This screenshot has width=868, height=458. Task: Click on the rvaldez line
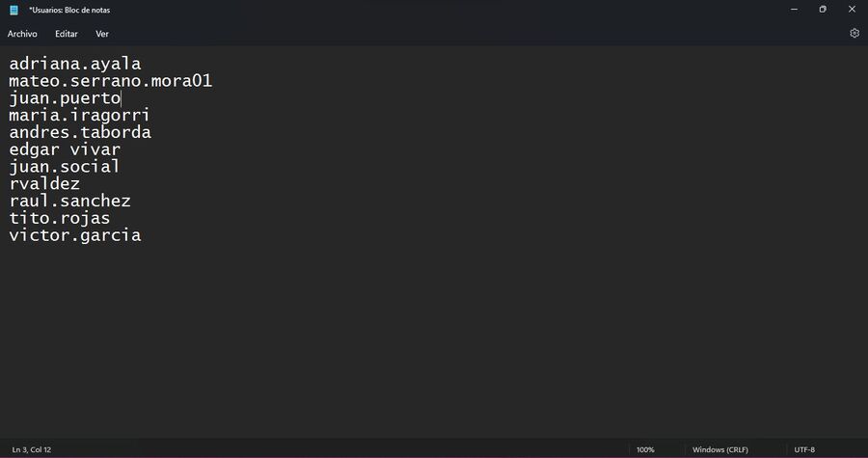point(44,183)
